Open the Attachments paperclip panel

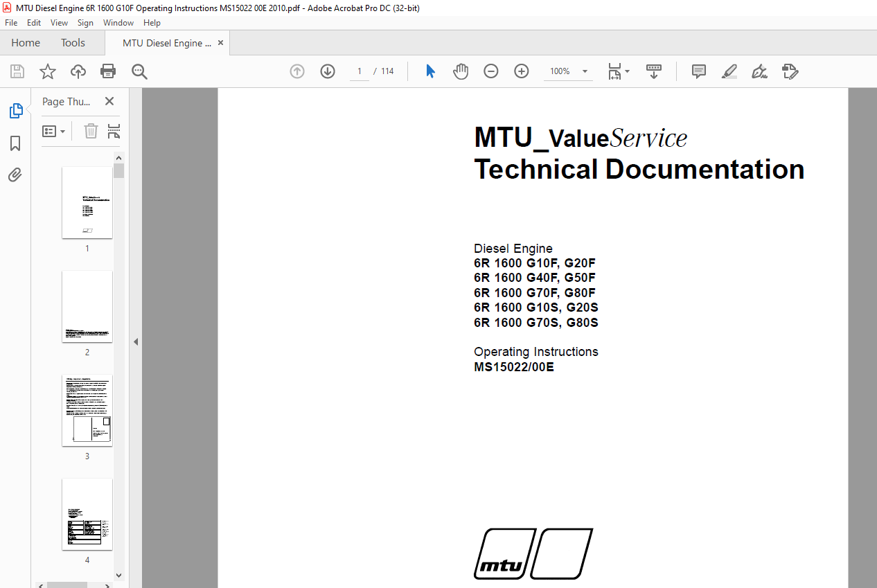click(x=15, y=175)
